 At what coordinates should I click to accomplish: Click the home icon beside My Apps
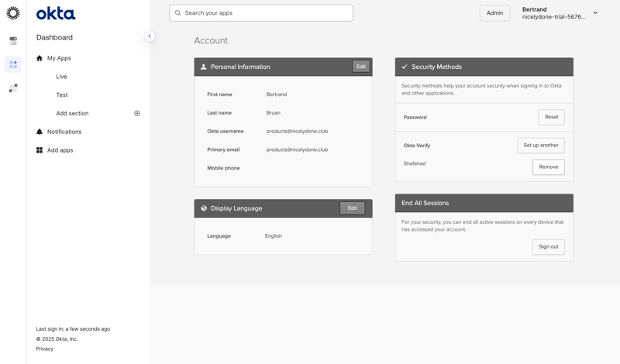pyautogui.click(x=40, y=58)
